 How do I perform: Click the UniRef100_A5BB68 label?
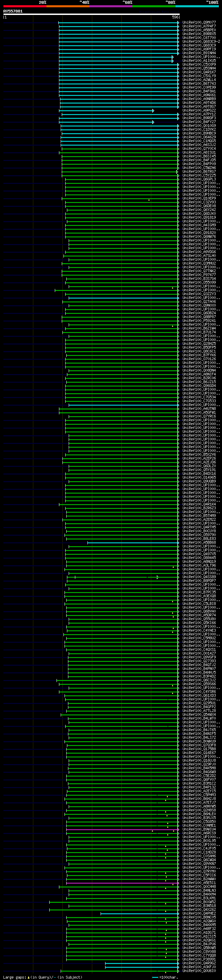[x=199, y=543]
